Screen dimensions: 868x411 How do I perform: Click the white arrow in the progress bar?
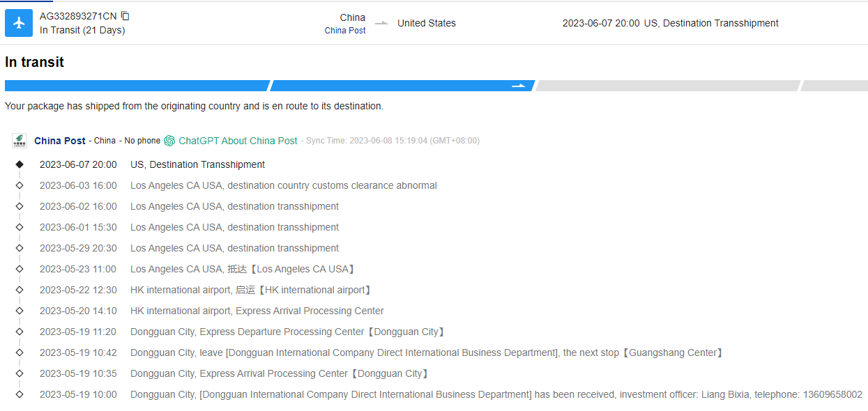click(519, 86)
